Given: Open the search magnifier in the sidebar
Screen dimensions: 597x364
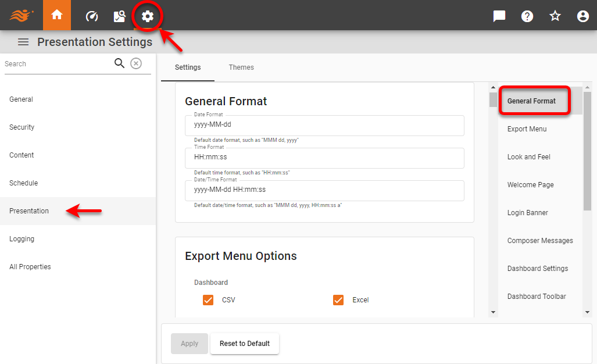Looking at the screenshot, I should coord(119,63).
